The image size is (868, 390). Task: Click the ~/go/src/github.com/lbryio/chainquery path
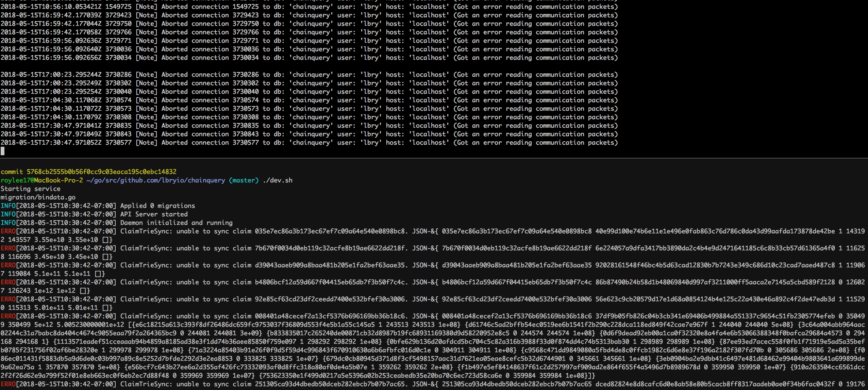point(156,180)
